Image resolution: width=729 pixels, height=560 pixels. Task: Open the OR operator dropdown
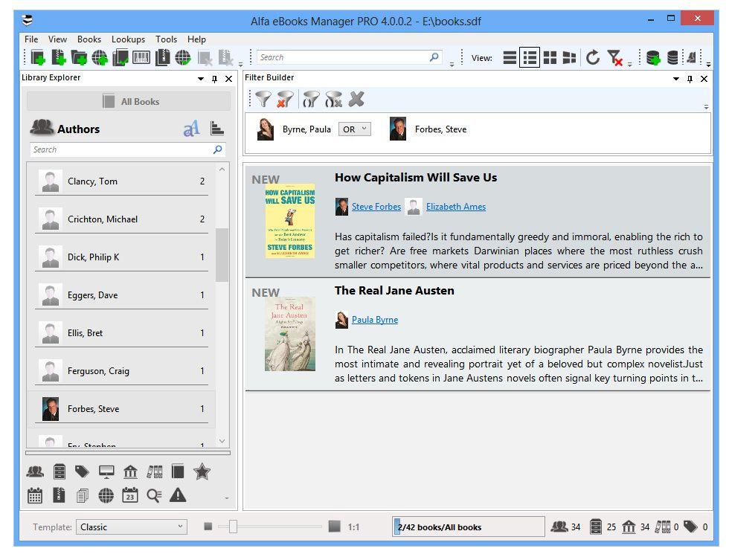[x=355, y=129]
